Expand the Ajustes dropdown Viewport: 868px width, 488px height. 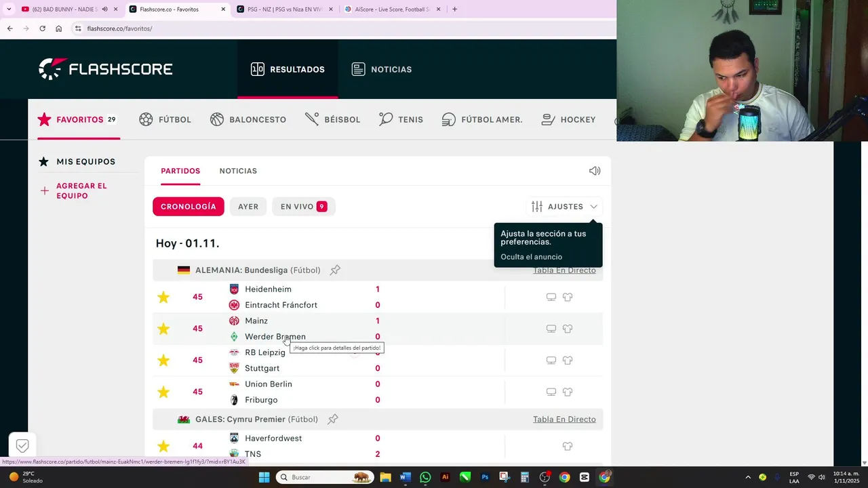564,207
